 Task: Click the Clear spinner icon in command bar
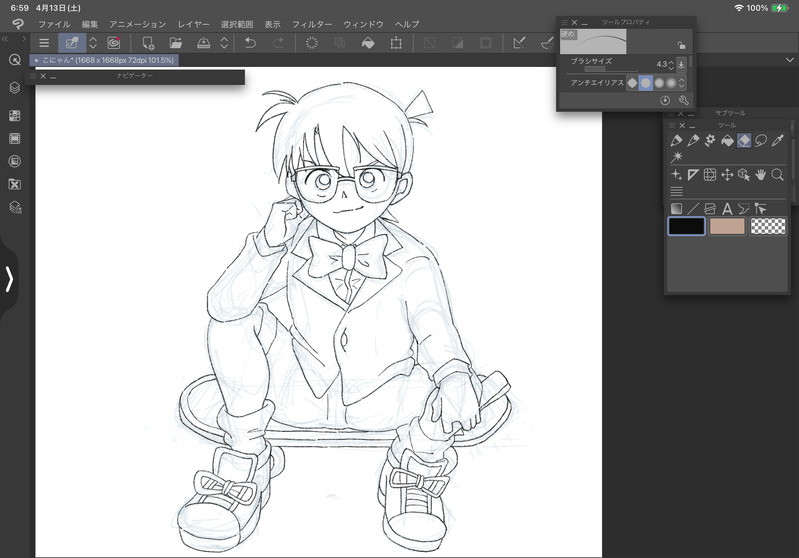pos(311,43)
